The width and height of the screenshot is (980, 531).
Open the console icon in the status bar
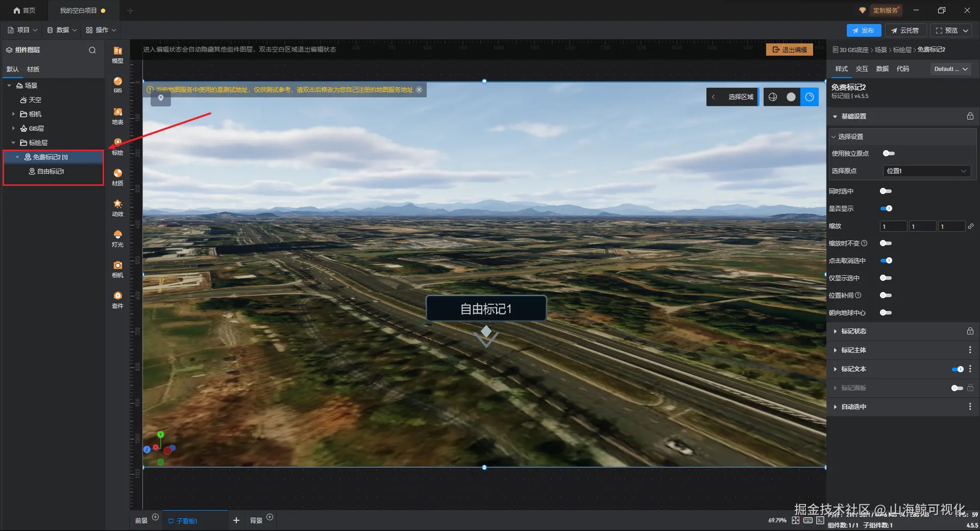[x=820, y=520]
